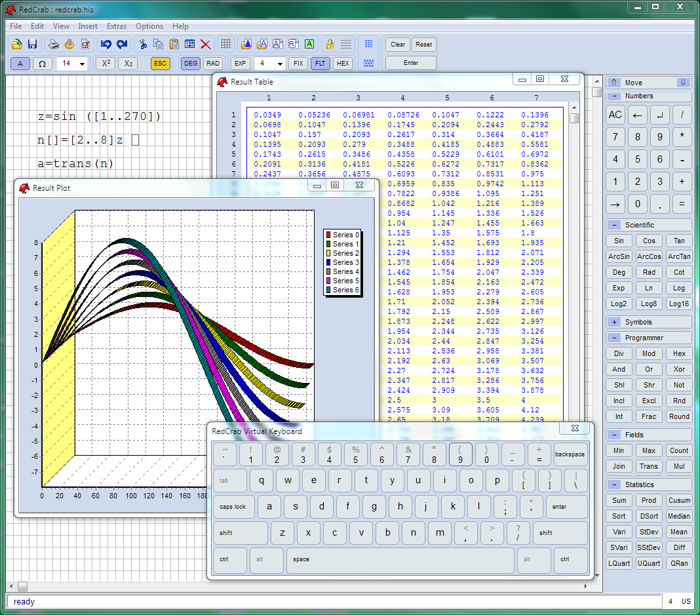700x615 pixels.
Task: Redo the last undone action
Action: 122,44
